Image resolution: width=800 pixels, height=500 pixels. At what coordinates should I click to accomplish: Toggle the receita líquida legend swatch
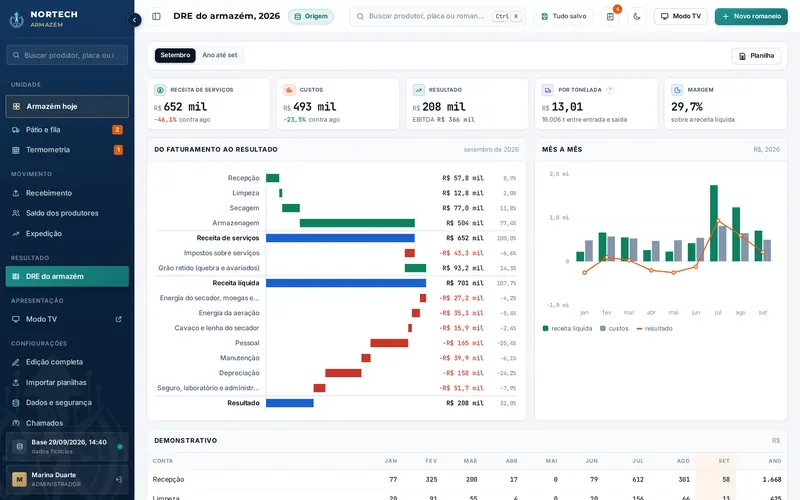click(x=545, y=329)
